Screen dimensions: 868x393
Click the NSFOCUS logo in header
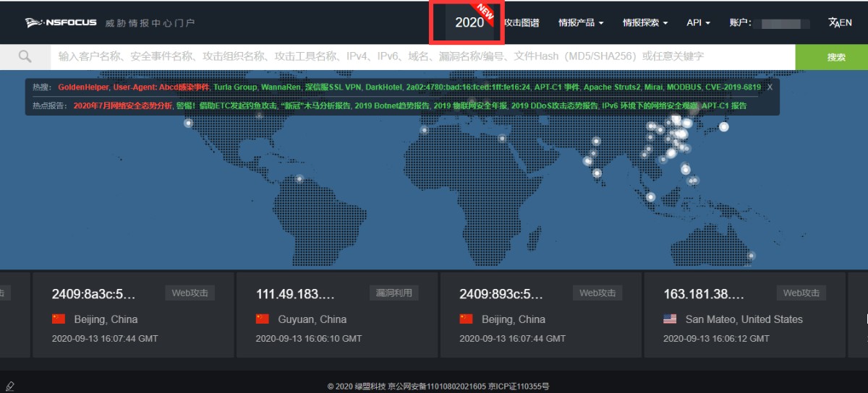pyautogui.click(x=60, y=22)
